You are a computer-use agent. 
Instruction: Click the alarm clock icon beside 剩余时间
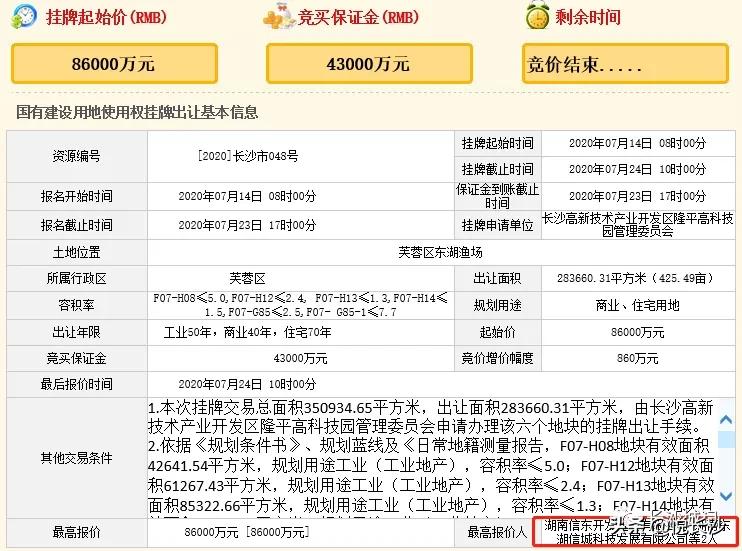click(x=537, y=15)
